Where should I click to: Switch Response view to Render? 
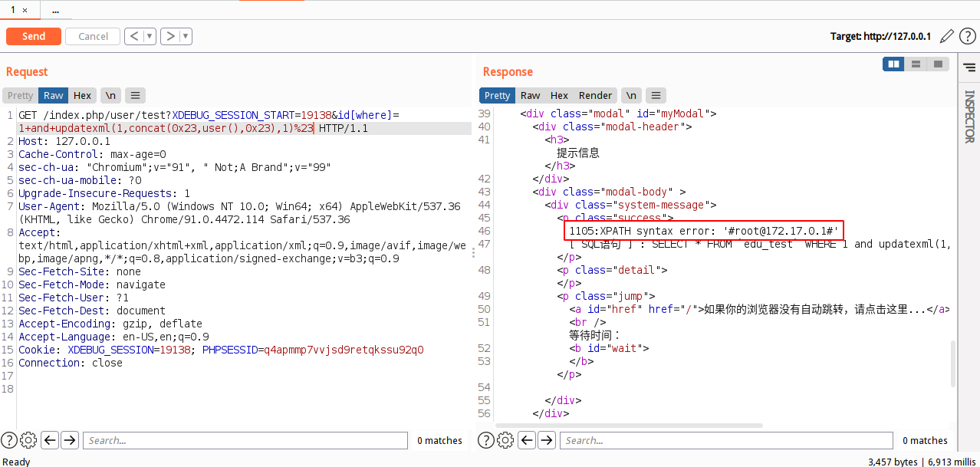tap(596, 96)
